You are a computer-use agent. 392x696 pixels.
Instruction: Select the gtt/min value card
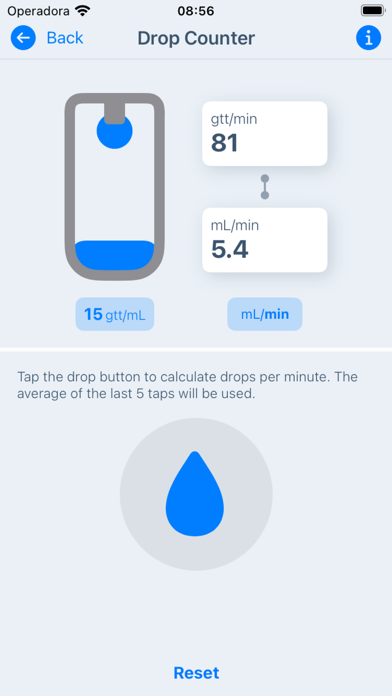pos(265,134)
